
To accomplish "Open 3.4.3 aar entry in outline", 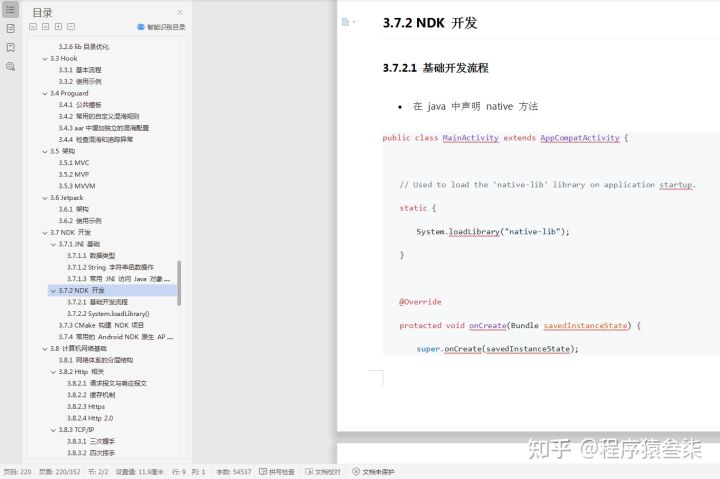I will click(x=103, y=128).
